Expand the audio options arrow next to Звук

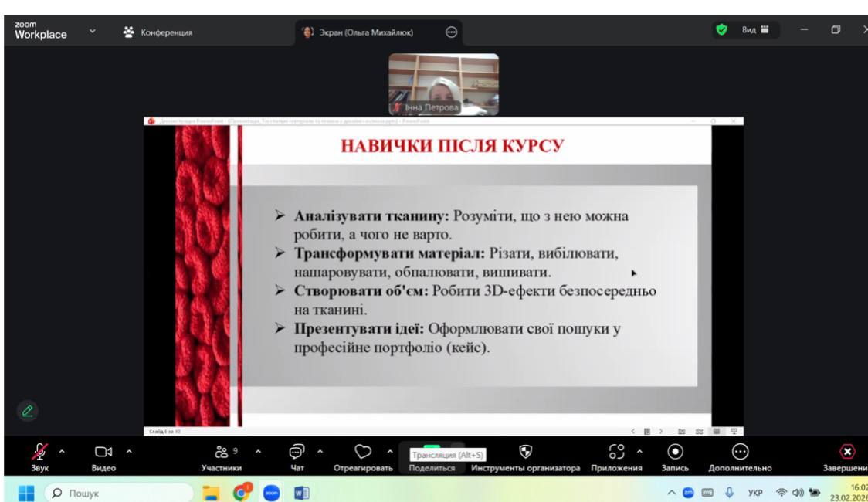(x=62, y=452)
